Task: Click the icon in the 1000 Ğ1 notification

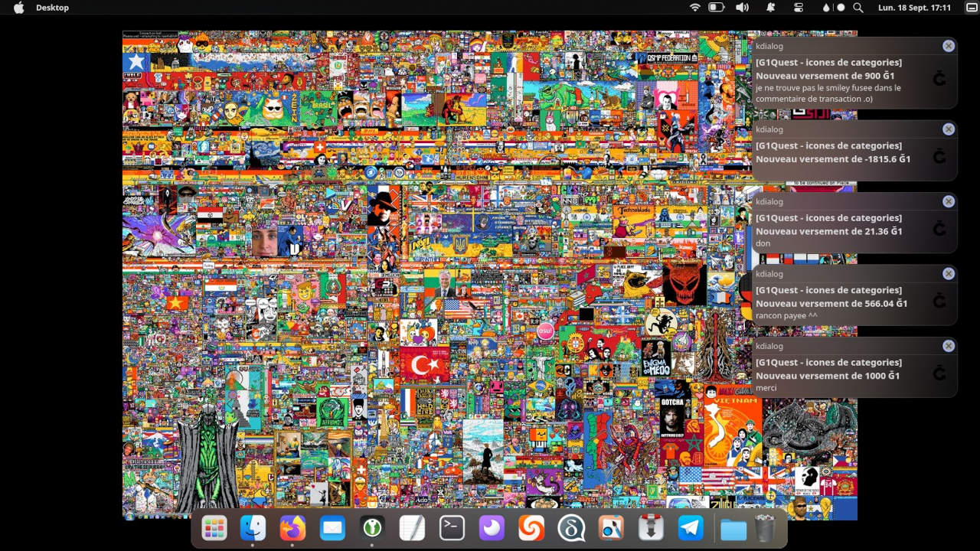Action: click(x=939, y=373)
